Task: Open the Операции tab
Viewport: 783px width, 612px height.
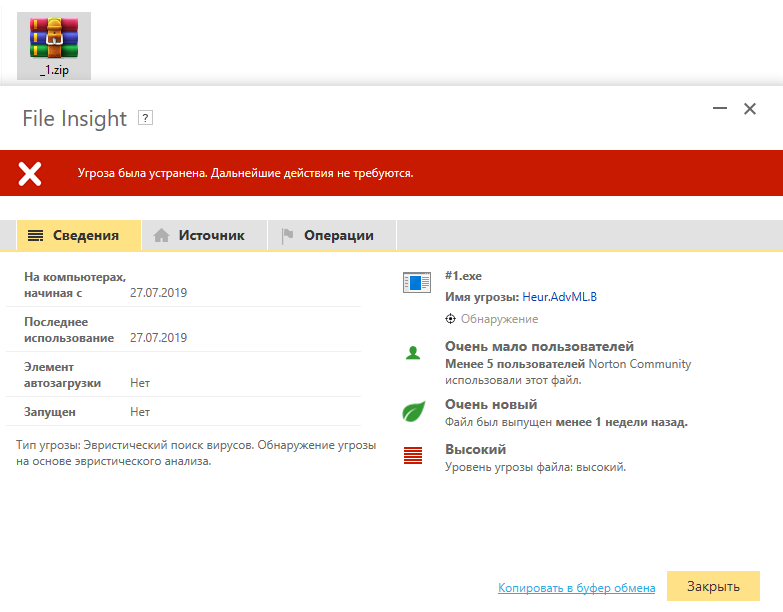Action: (332, 235)
